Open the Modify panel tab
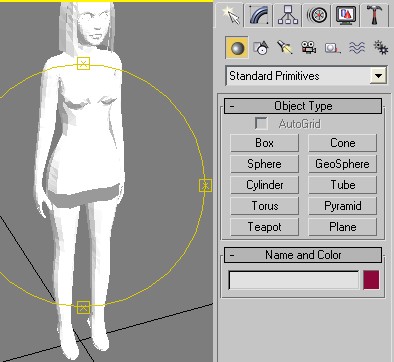This screenshot has width=394, height=362. pos(259,15)
